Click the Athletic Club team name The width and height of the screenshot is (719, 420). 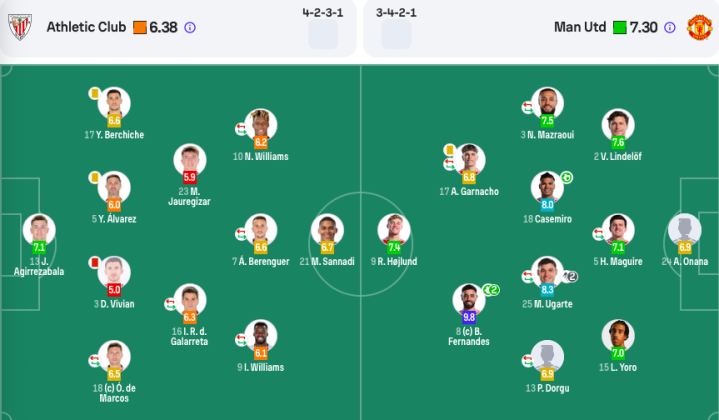(86, 27)
